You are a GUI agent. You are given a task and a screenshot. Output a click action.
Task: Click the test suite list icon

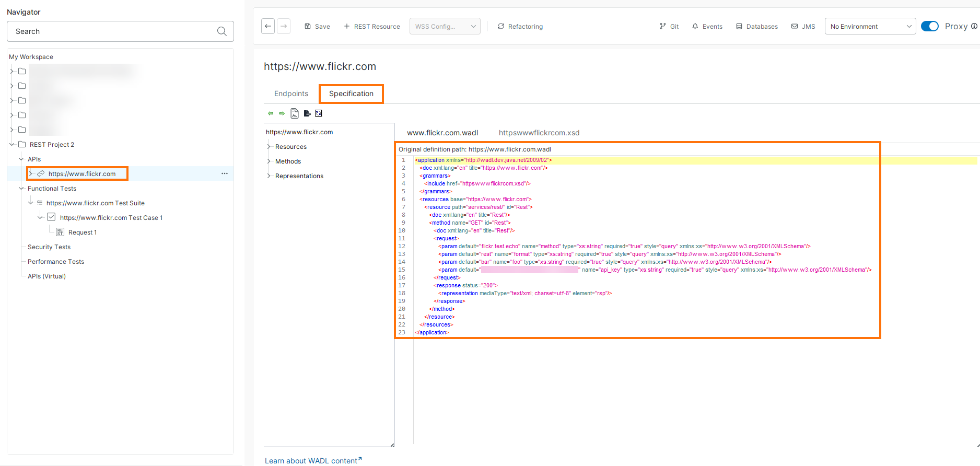(40, 203)
